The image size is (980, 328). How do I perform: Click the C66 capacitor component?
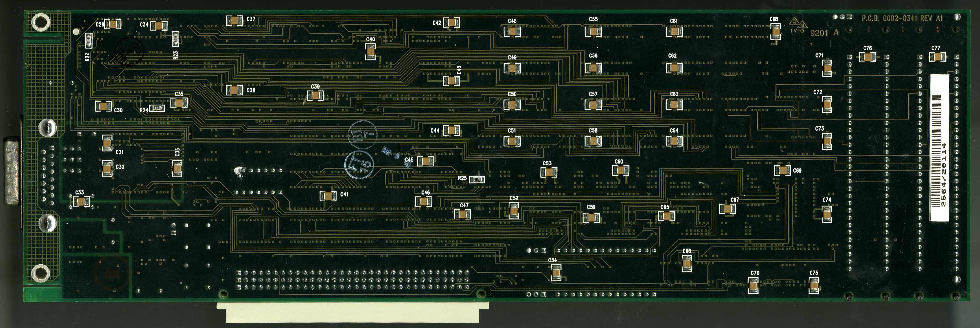(687, 263)
